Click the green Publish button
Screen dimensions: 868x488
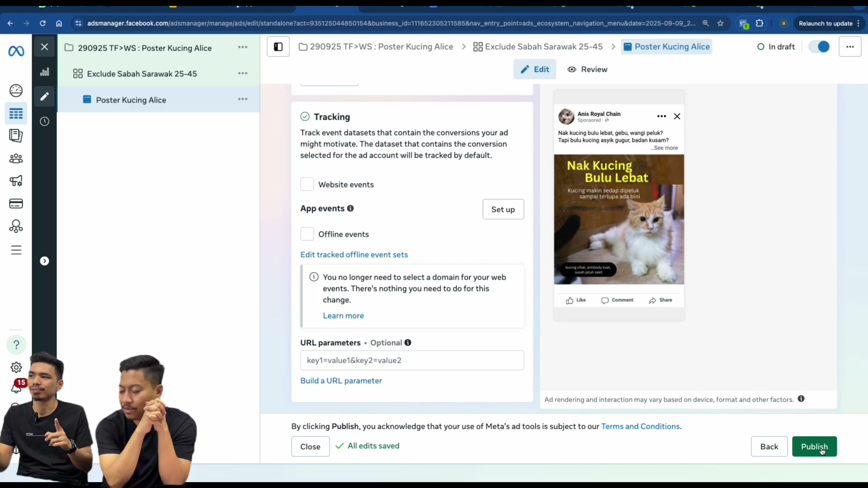click(814, 446)
